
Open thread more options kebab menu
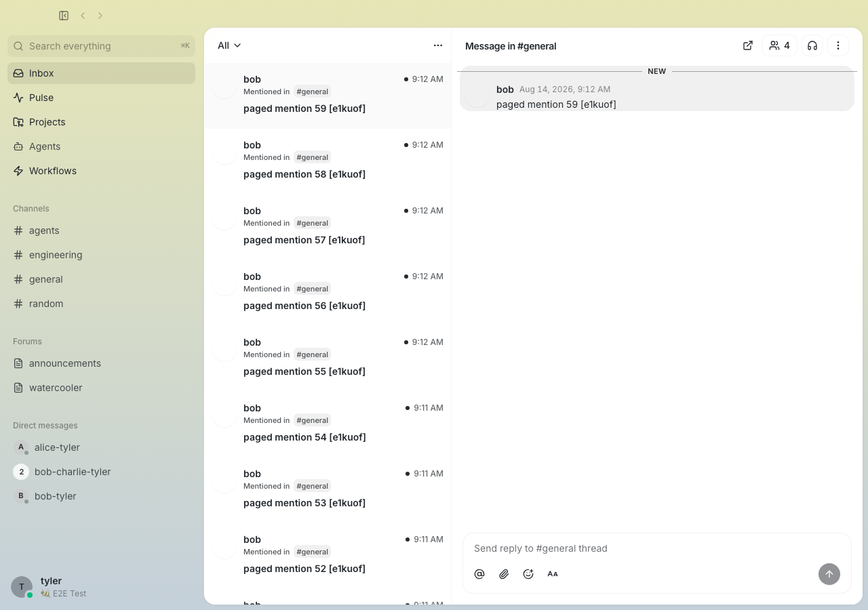coord(838,45)
